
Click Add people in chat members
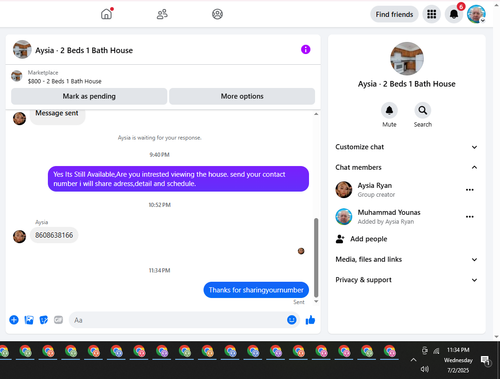coord(369,239)
